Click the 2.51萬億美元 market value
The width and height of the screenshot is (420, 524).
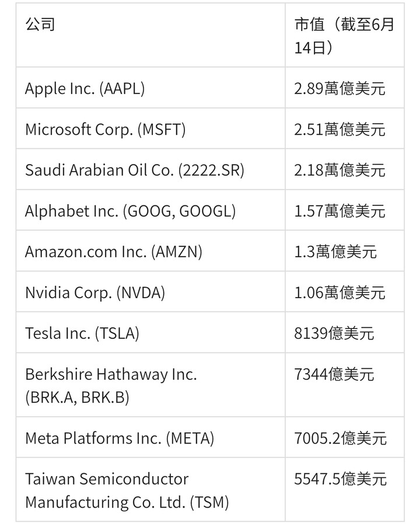(339, 130)
